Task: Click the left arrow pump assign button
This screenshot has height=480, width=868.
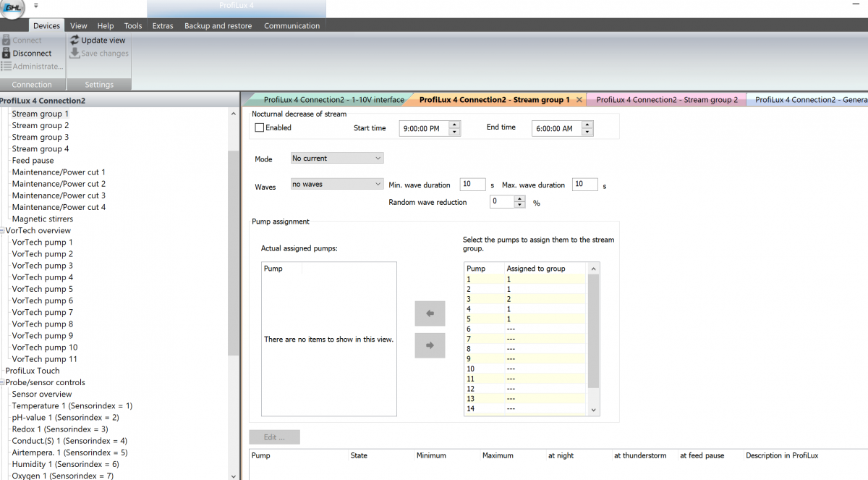Action: [430, 313]
